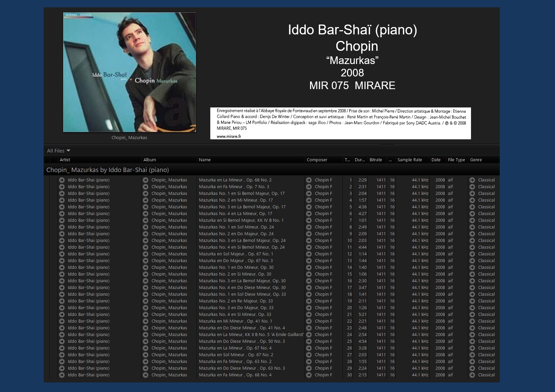Click genre arrow icon on track 8 row

click(x=472, y=227)
